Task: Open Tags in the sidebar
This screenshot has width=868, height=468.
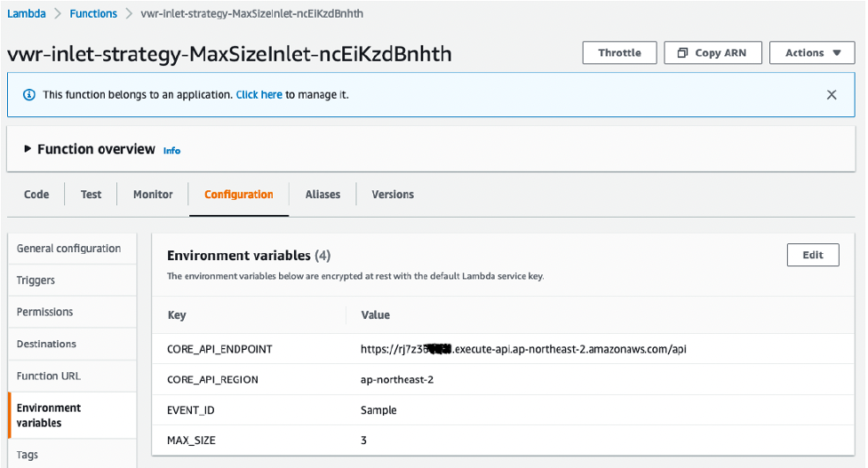Action: click(72, 454)
